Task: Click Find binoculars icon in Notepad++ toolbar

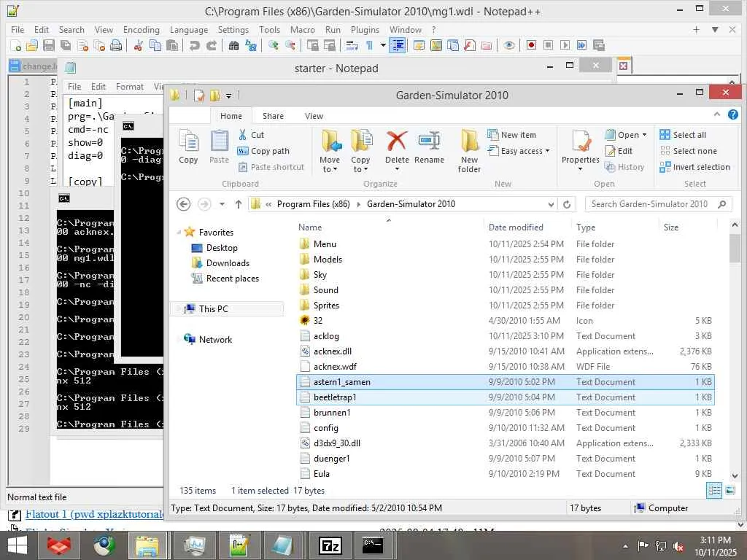Action: pos(233,45)
